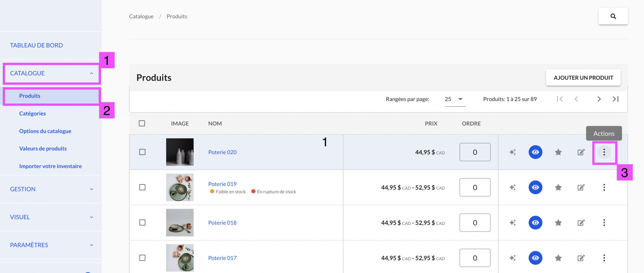
Task: Click the AJOUTER UN PRODUIT button
Action: (583, 78)
